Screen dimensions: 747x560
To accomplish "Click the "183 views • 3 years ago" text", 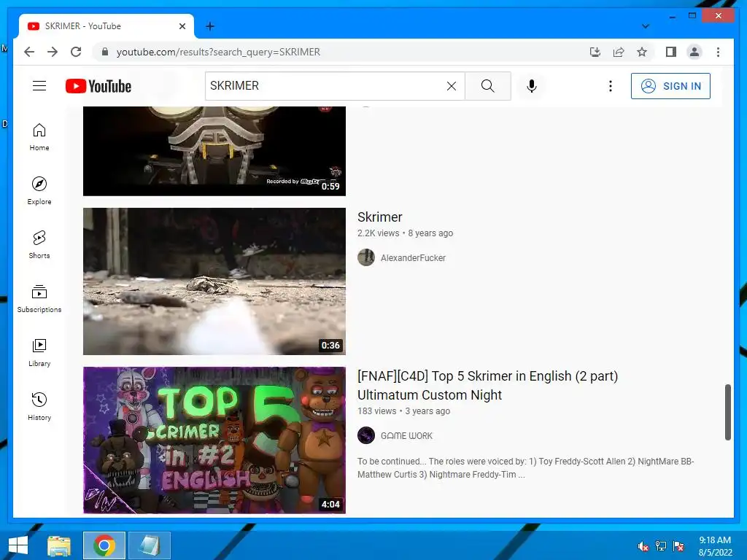I will pos(403,411).
